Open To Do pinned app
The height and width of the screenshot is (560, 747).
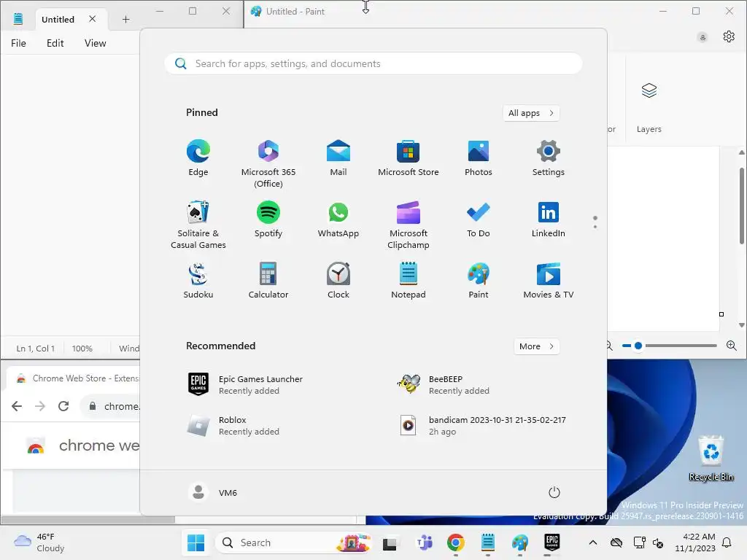(479, 219)
